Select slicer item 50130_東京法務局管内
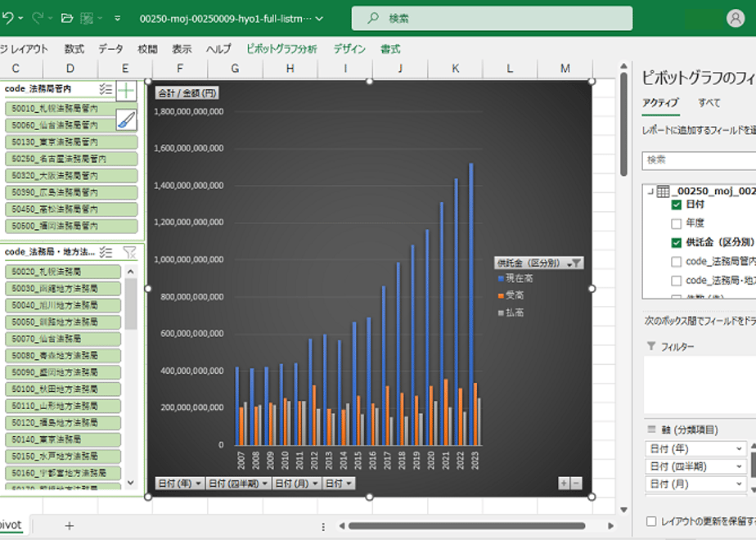This screenshot has width=756, height=540. click(x=71, y=142)
